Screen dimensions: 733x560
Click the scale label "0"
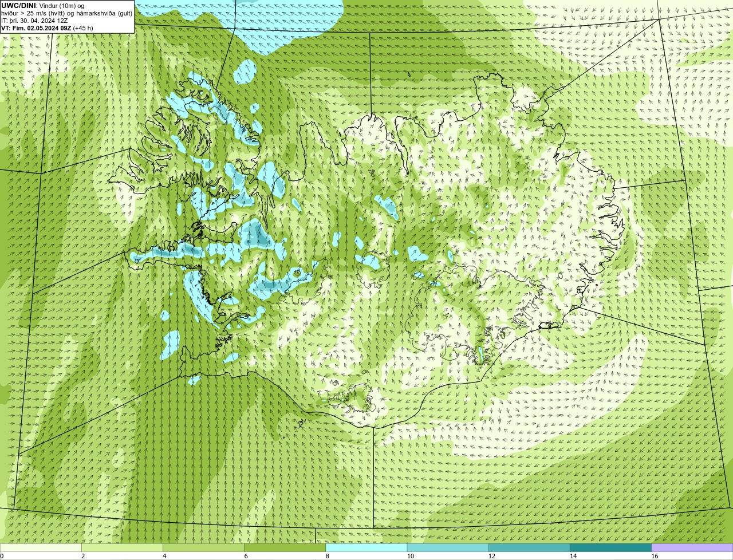click(x=2, y=556)
